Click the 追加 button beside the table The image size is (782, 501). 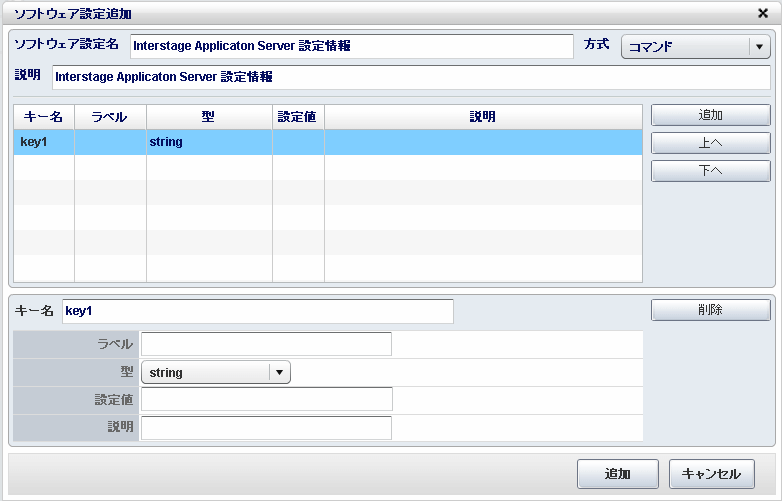[711, 115]
